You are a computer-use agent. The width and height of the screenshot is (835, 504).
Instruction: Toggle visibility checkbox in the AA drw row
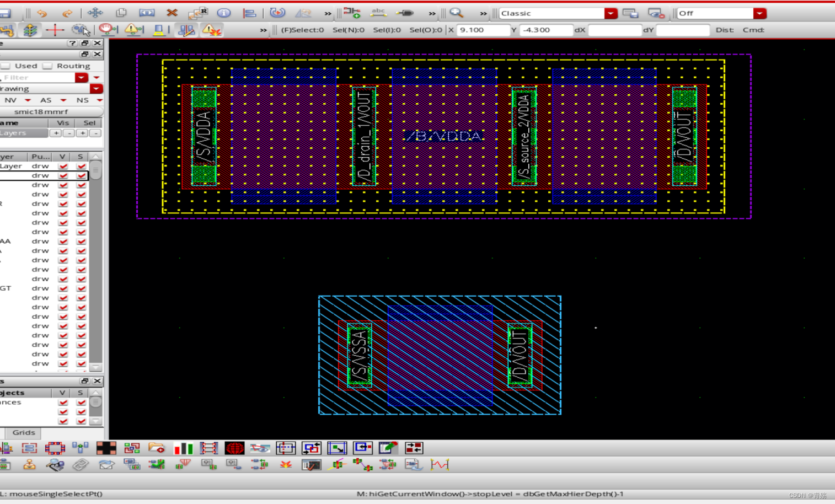coord(63,241)
